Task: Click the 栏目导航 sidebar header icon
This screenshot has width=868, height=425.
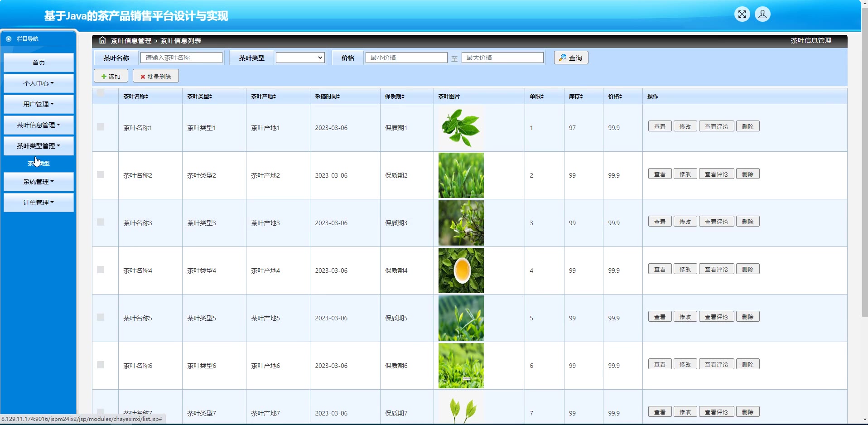Action: pyautogui.click(x=9, y=39)
